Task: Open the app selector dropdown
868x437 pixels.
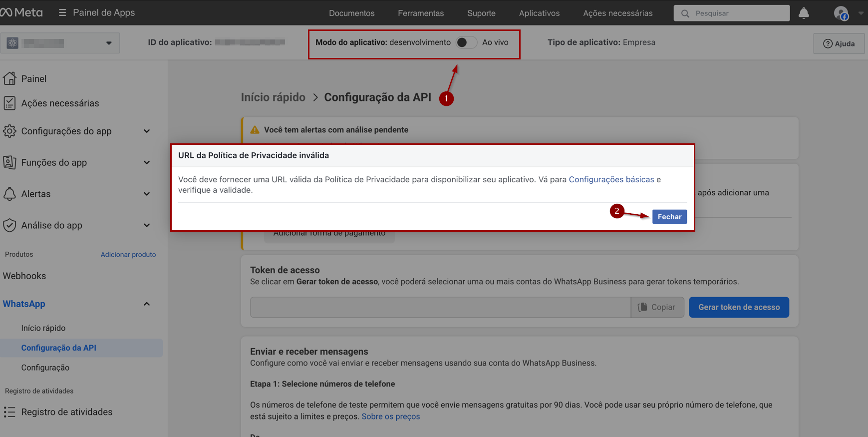Action: point(109,43)
